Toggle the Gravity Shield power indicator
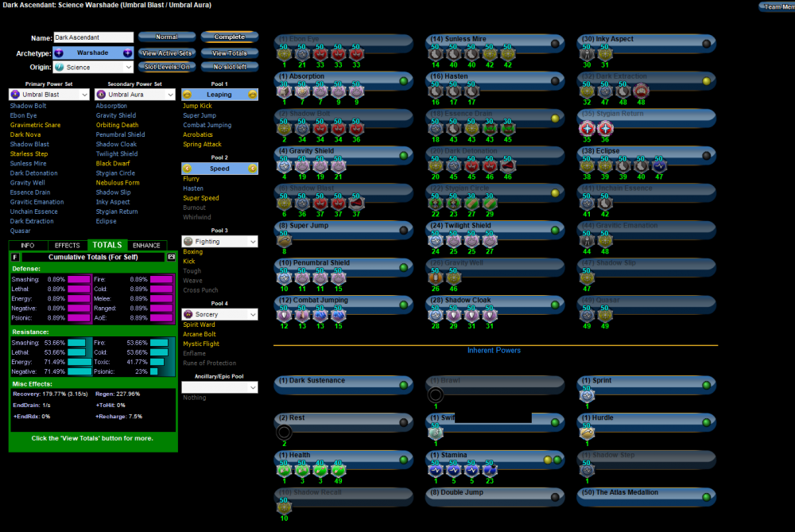Screen dimensions: 795x532 [404, 156]
